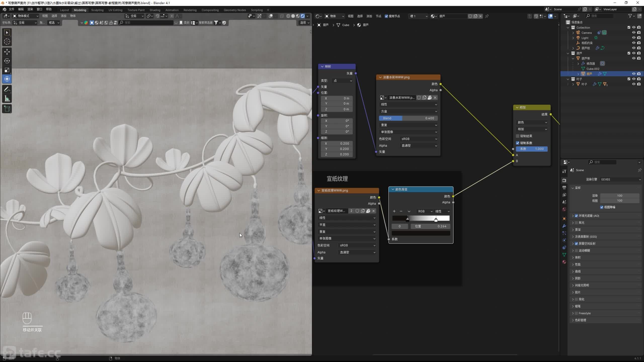The image size is (644, 362).
Task: Select the Move tool in the viewport toolbar
Action: coord(7,52)
